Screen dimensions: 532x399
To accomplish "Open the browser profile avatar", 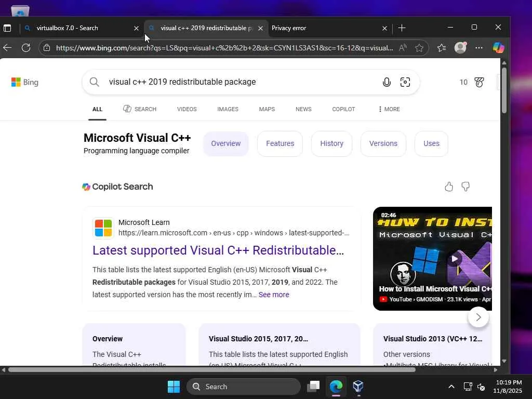I will tap(460, 47).
